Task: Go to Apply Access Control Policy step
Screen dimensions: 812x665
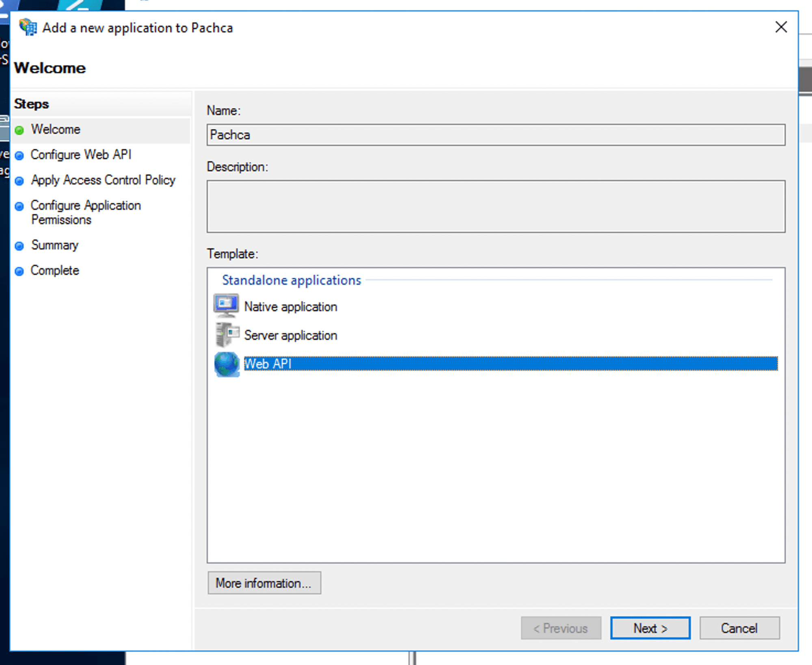Action: click(x=103, y=180)
